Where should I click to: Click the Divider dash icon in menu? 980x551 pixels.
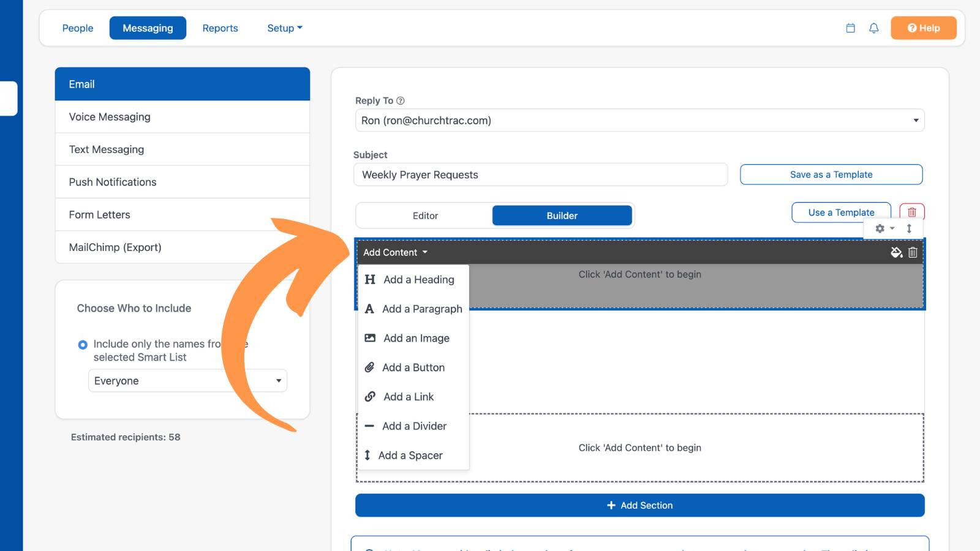click(x=369, y=426)
